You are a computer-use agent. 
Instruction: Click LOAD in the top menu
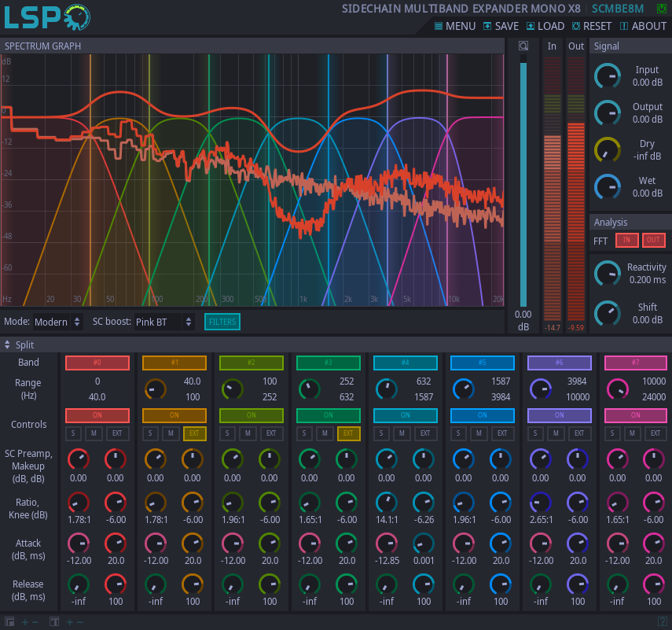click(545, 26)
